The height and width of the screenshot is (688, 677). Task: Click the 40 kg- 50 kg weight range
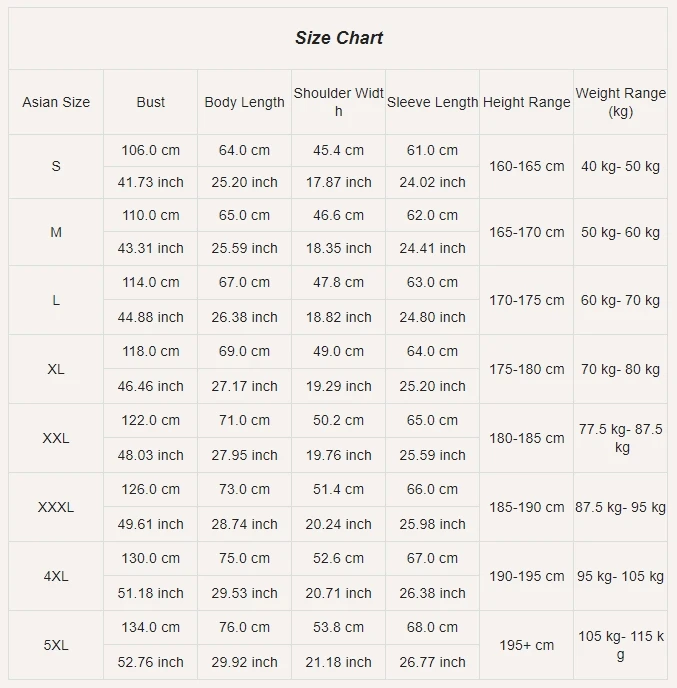coord(620,166)
